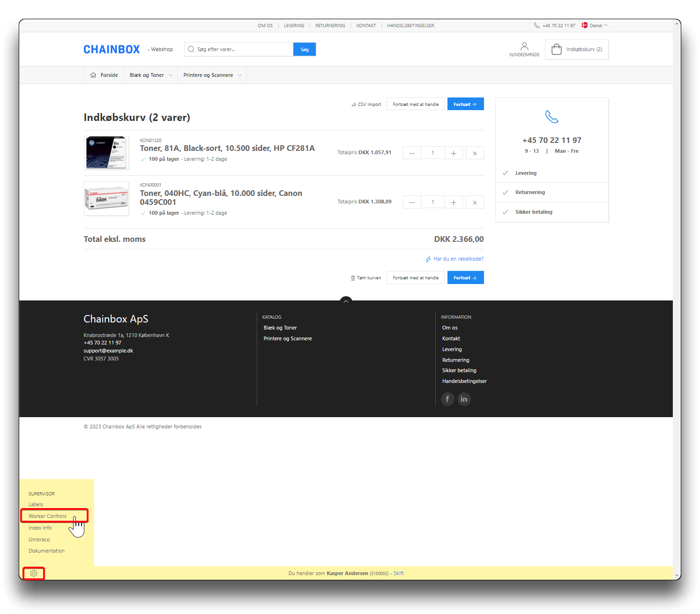Click the CSV Import link
Screen dimensions: 700x614
coord(366,105)
